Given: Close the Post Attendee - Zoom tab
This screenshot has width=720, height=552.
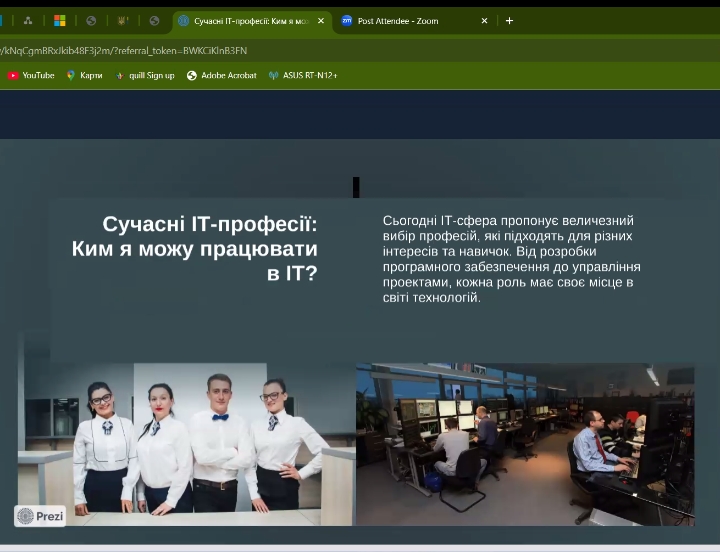Looking at the screenshot, I should 484,21.
